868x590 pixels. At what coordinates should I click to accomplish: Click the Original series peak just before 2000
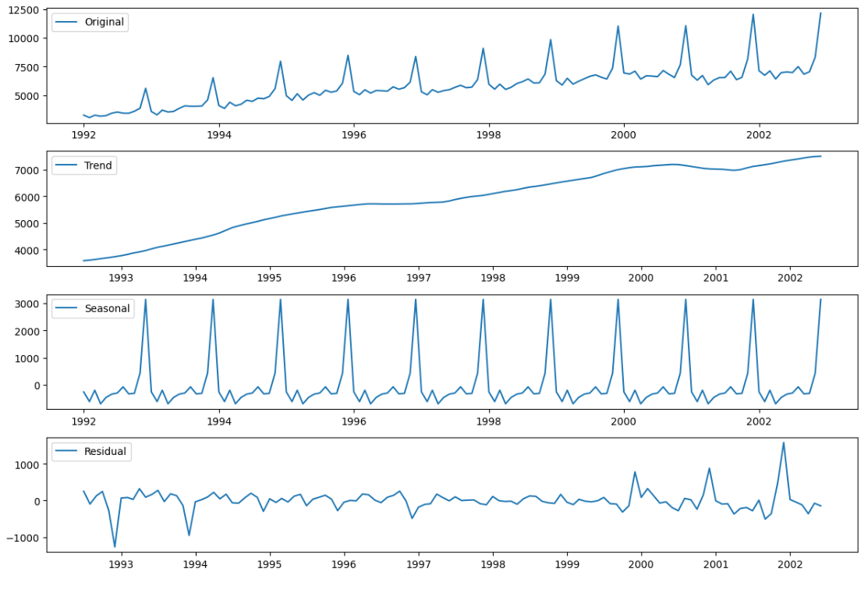[618, 26]
